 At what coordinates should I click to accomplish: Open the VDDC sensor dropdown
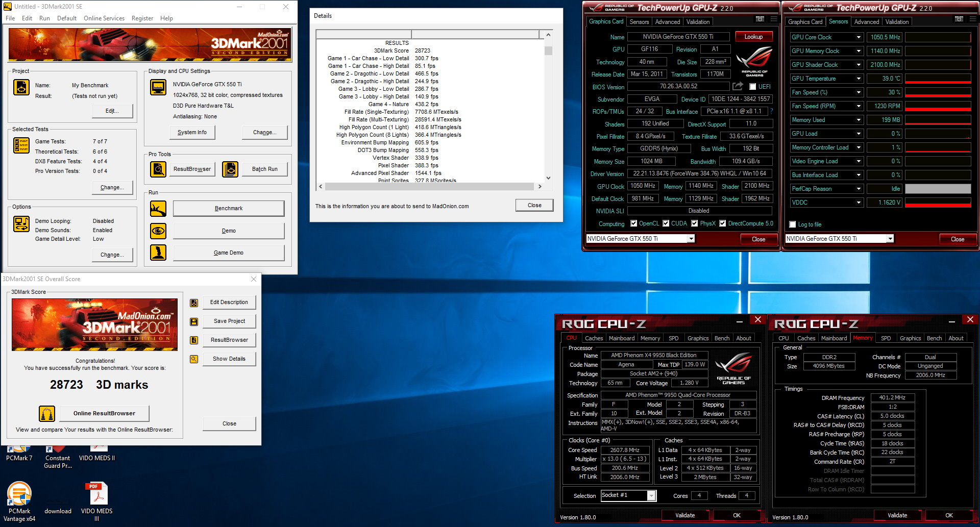pyautogui.click(x=859, y=203)
